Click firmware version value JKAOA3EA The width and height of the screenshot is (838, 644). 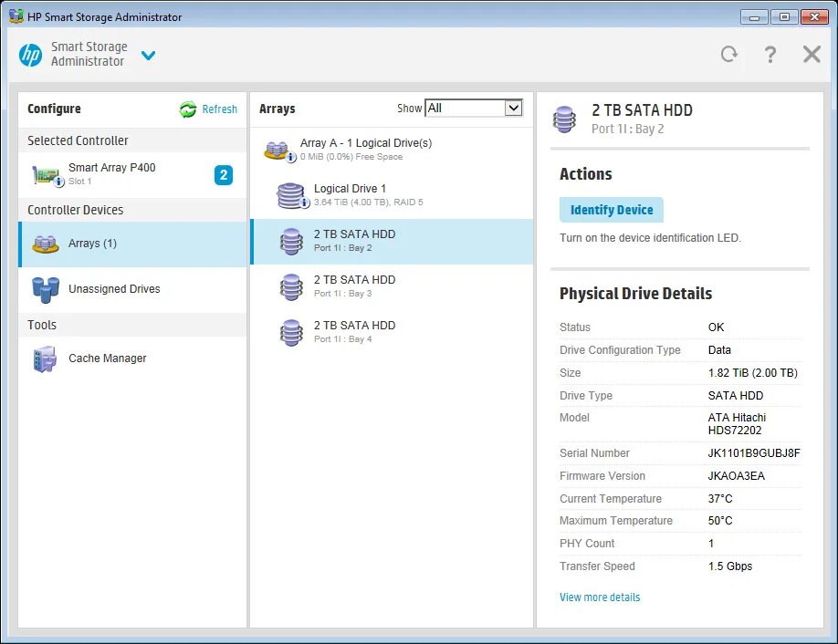737,476
